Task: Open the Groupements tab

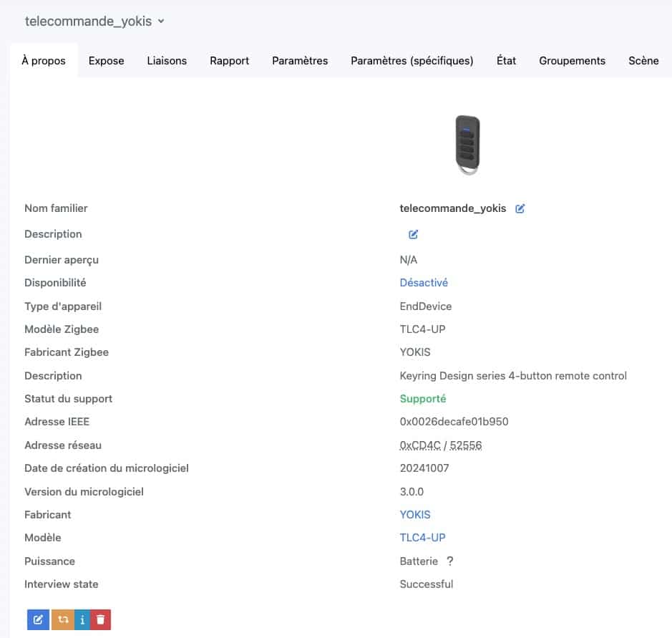Action: (x=572, y=61)
